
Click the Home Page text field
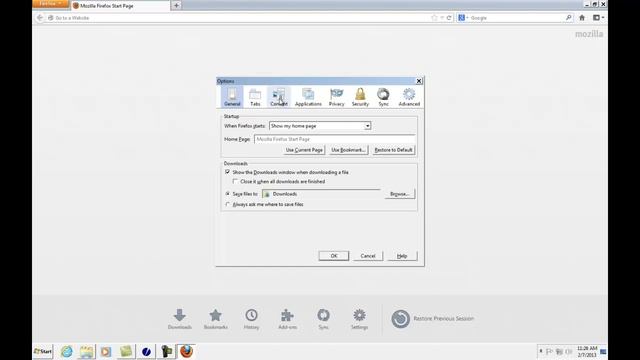(334, 139)
